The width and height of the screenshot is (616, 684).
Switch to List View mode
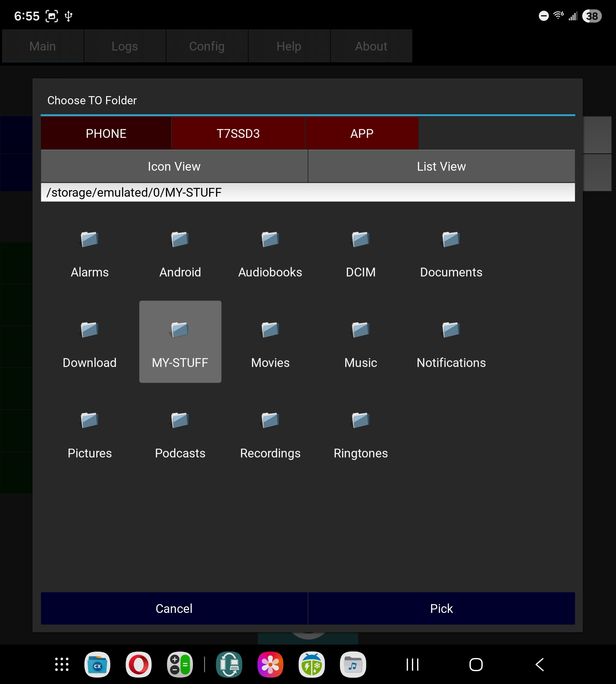coord(441,166)
